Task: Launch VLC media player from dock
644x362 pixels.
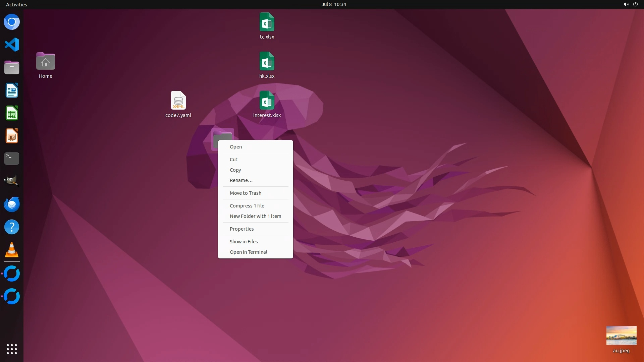Action: [x=12, y=250]
